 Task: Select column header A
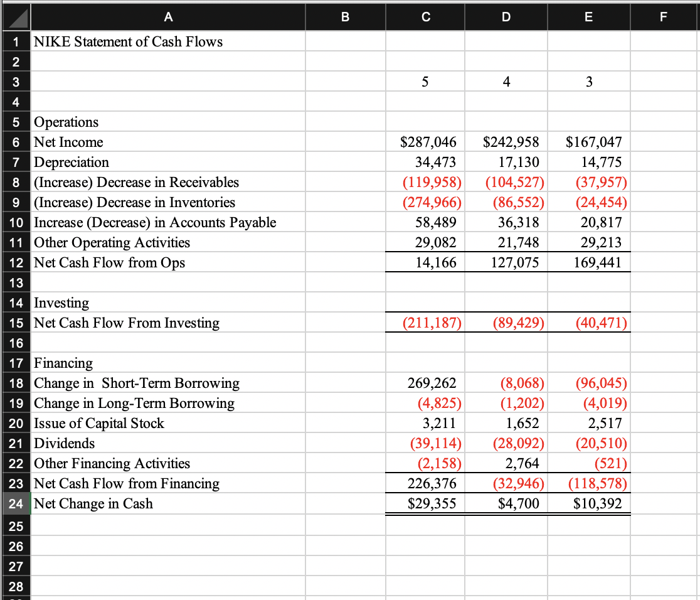pos(168,17)
